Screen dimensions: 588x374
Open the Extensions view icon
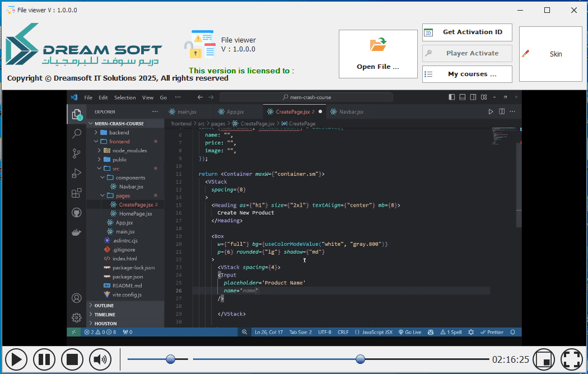coord(77,193)
